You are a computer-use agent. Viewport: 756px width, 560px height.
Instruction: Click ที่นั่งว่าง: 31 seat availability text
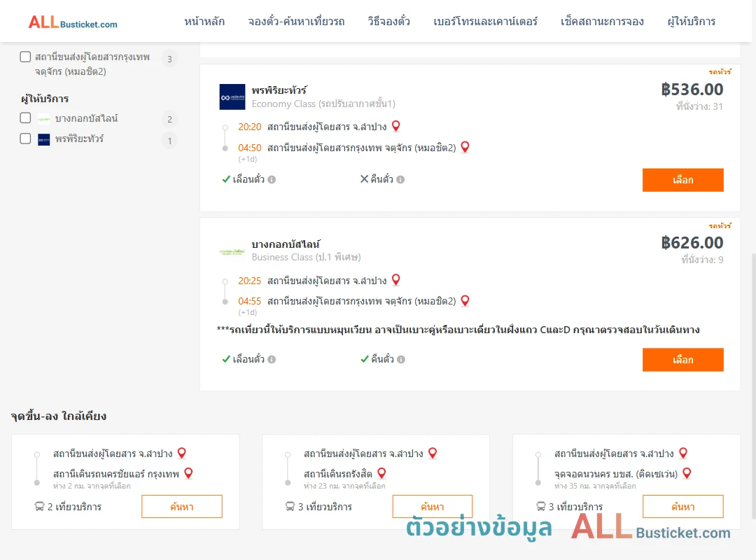coord(699,106)
